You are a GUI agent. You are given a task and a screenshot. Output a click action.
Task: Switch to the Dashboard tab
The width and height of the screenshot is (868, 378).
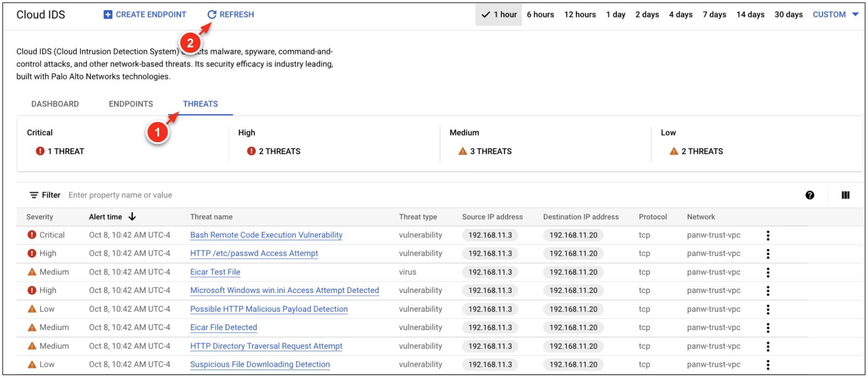point(55,104)
